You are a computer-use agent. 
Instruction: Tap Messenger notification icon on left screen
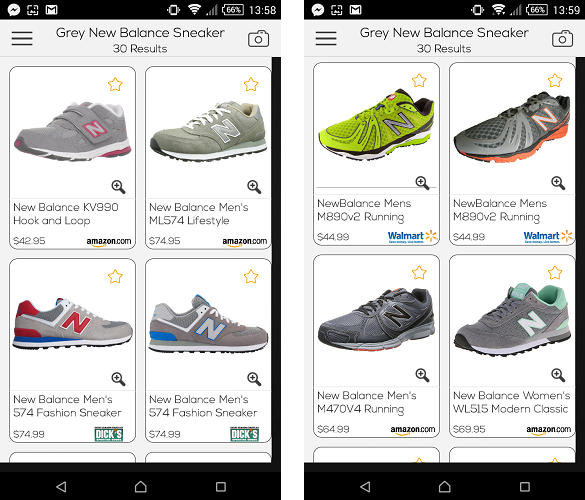pos(14,10)
